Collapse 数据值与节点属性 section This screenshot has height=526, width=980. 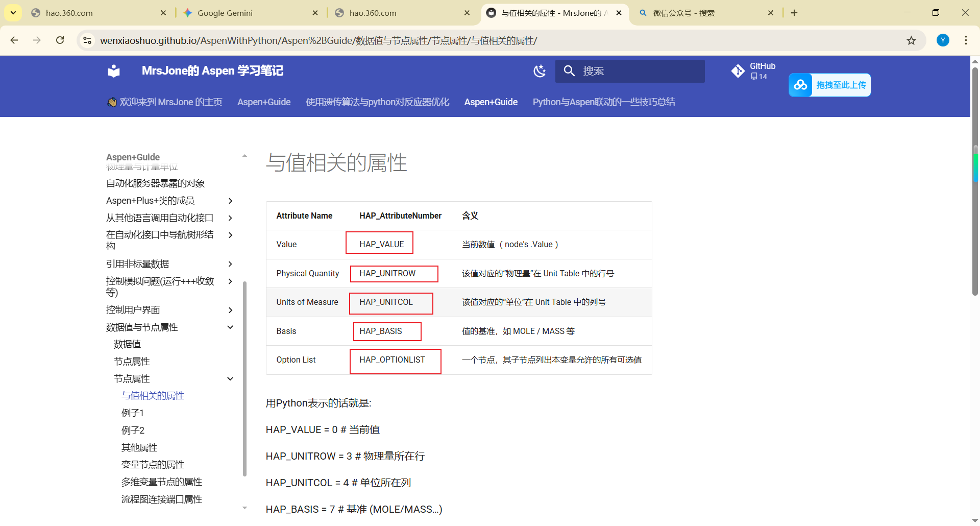[230, 327]
